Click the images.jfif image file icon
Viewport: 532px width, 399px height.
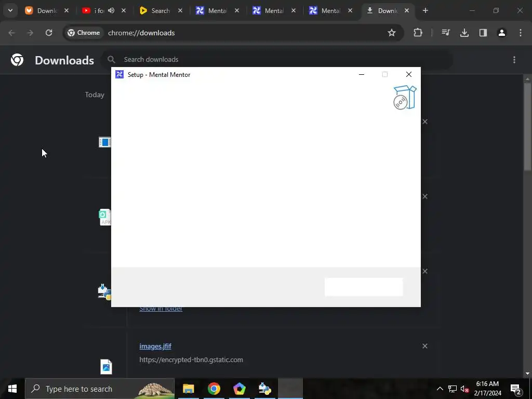[x=106, y=367]
